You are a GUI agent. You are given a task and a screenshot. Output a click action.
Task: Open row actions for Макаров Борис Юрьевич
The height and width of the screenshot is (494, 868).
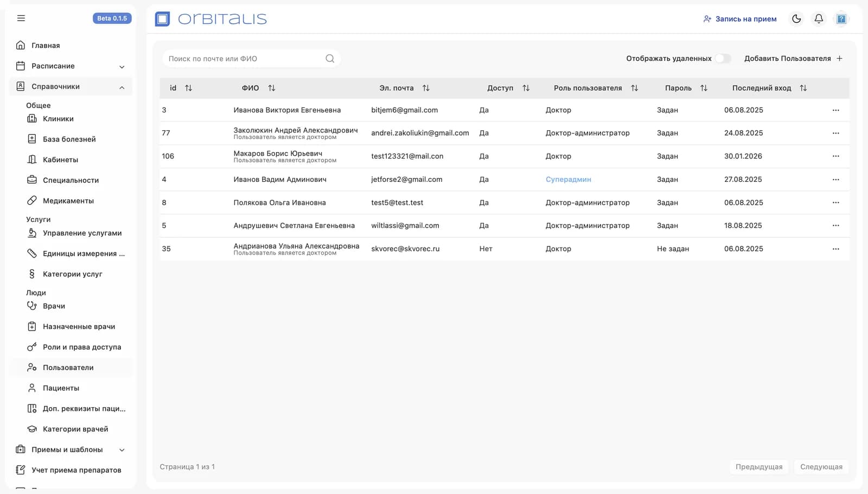836,156
